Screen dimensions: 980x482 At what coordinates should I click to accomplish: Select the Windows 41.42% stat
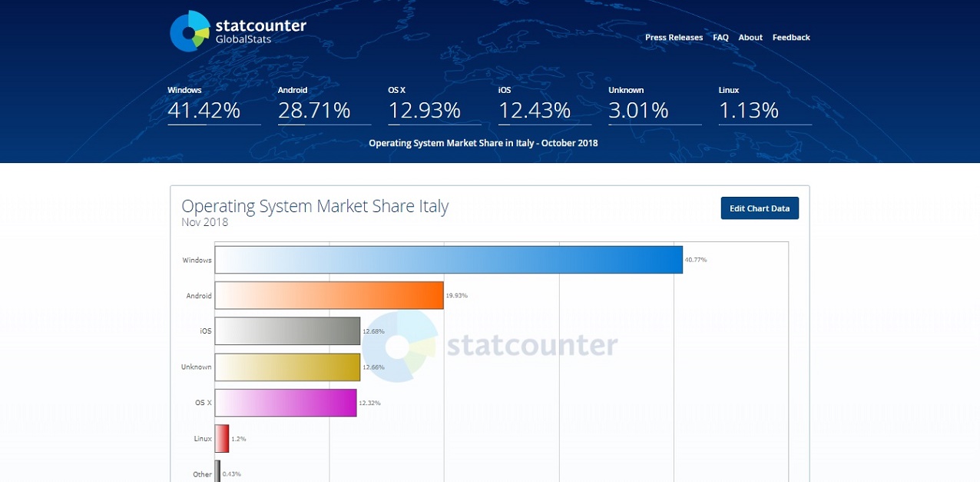click(x=214, y=105)
